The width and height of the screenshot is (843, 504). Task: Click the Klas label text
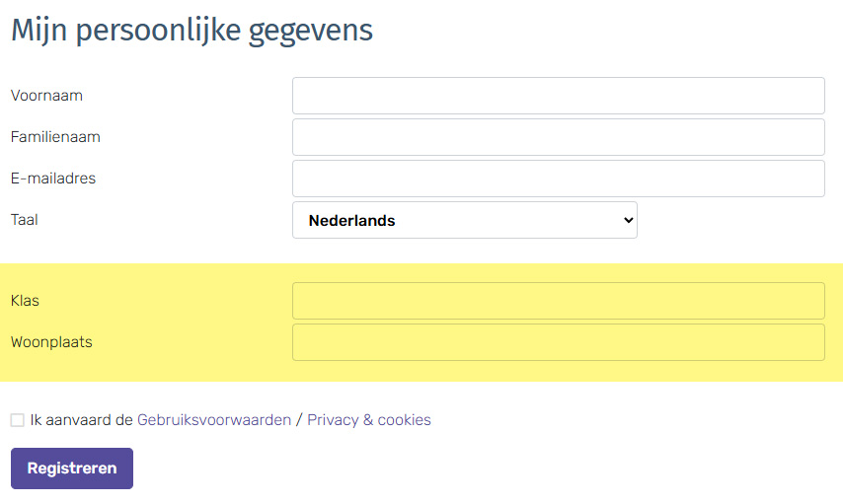point(26,301)
